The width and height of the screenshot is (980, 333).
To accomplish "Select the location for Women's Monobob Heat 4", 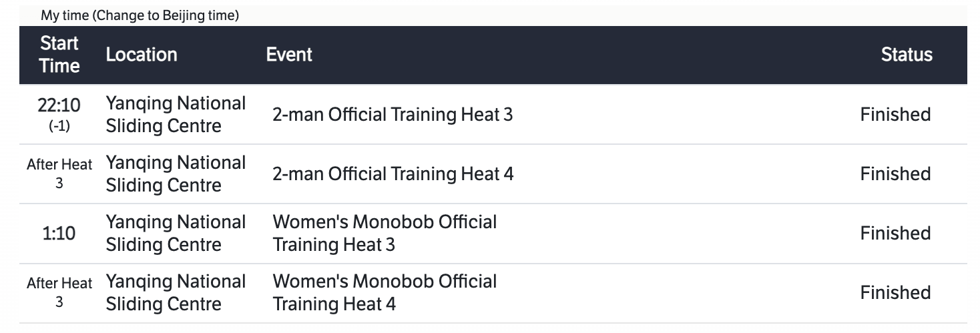I will (176, 293).
